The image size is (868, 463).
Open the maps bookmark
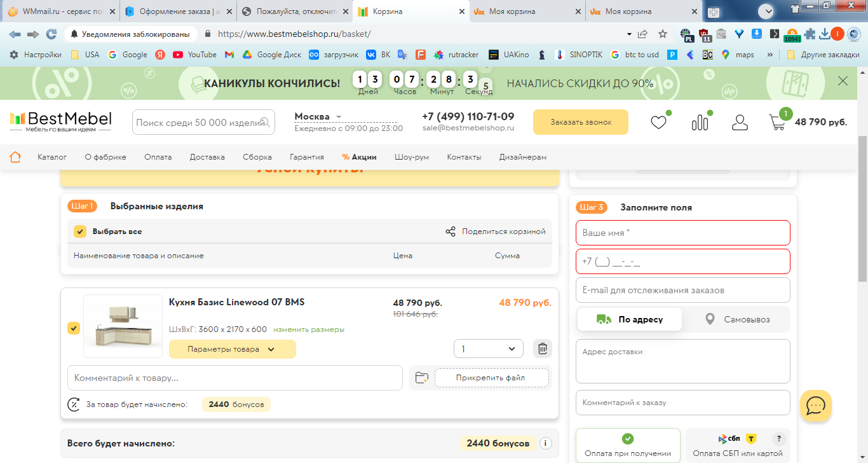coord(738,55)
